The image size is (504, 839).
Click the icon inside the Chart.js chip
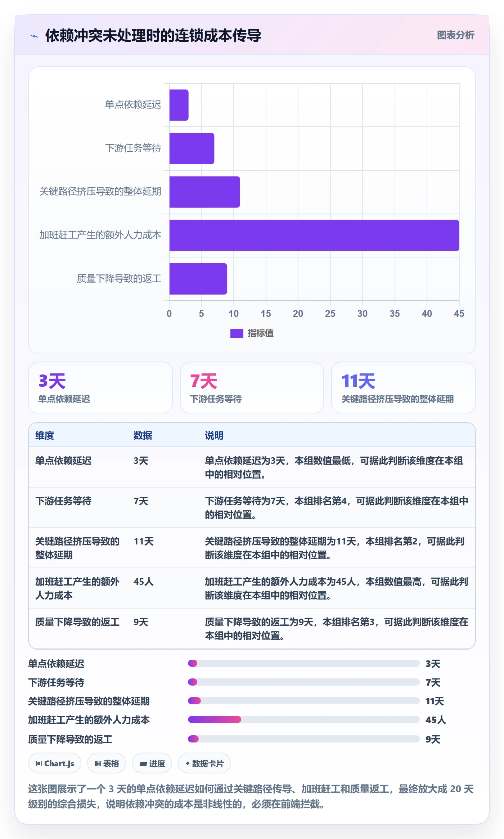pos(39,764)
